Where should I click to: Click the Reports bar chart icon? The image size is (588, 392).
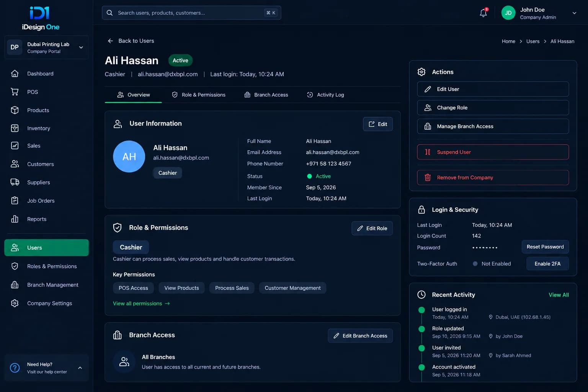coord(15,219)
